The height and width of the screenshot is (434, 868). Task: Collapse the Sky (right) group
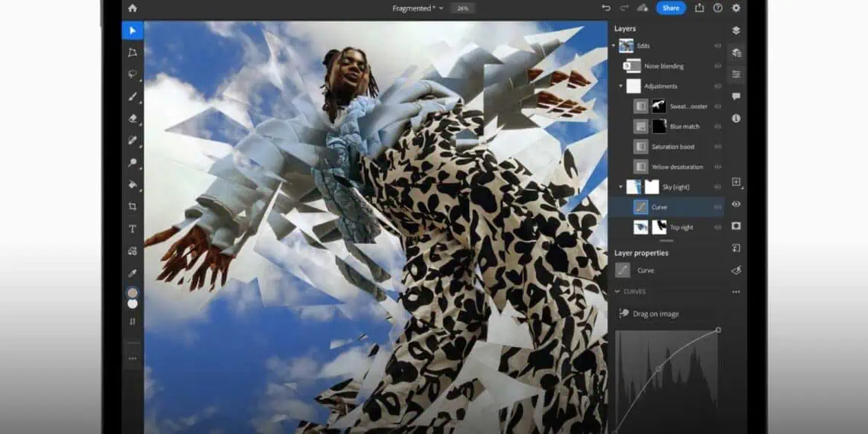pos(621,187)
